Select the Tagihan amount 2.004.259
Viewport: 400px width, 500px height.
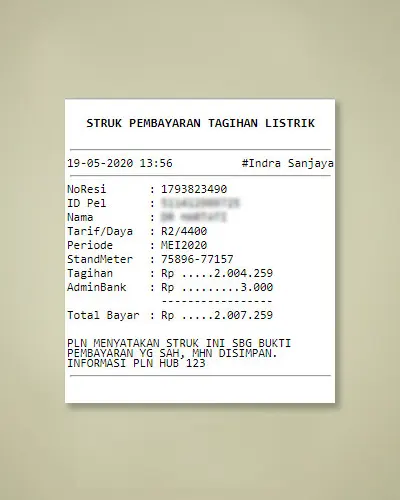(x=243, y=273)
